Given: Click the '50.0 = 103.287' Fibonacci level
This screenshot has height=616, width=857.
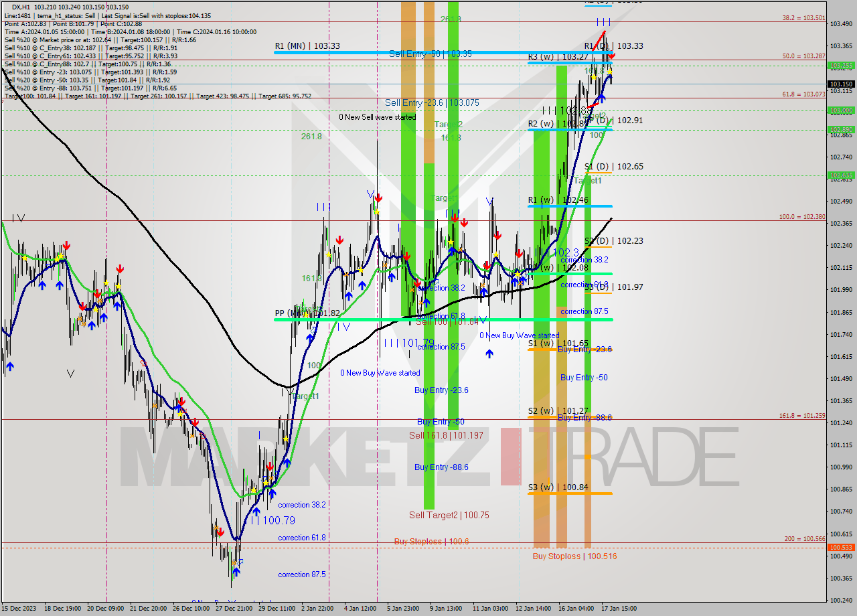Looking at the screenshot, I should (x=804, y=56).
